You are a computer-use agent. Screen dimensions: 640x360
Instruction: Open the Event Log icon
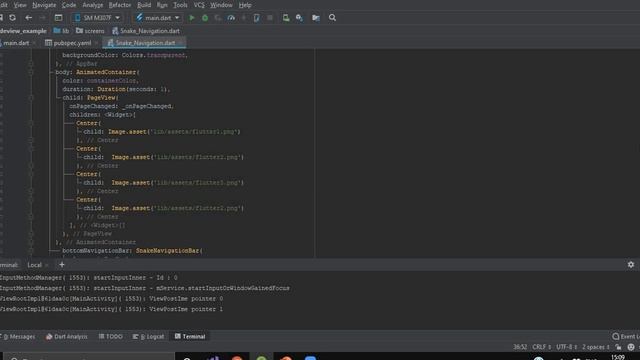click(x=616, y=336)
